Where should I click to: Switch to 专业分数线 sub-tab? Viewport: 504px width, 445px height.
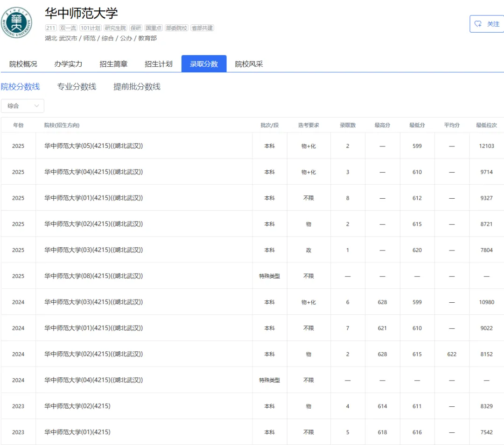tap(77, 87)
